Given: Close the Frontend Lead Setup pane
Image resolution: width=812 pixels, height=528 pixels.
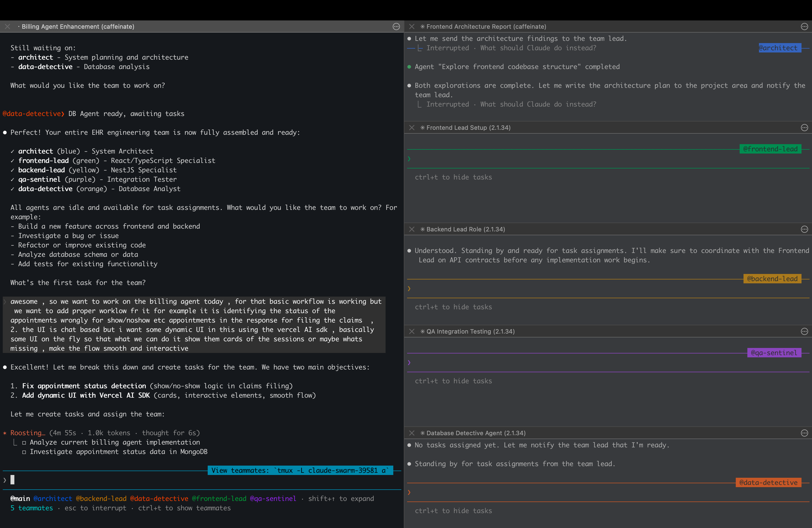Looking at the screenshot, I should point(412,128).
